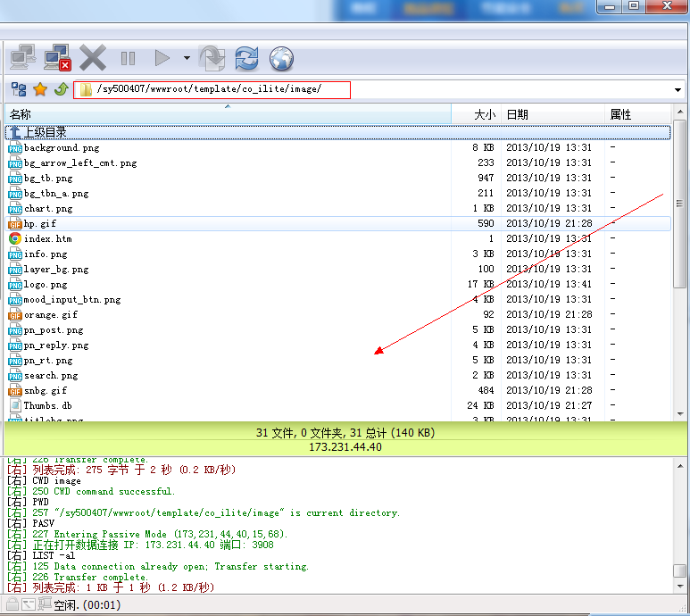Viewport: 690px width, 616px height.
Task: Click the Abort X toolbar icon
Action: pos(93,58)
